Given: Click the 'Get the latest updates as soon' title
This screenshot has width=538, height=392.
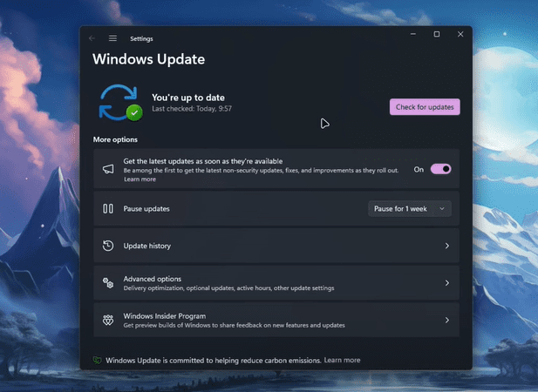Looking at the screenshot, I should tap(203, 161).
